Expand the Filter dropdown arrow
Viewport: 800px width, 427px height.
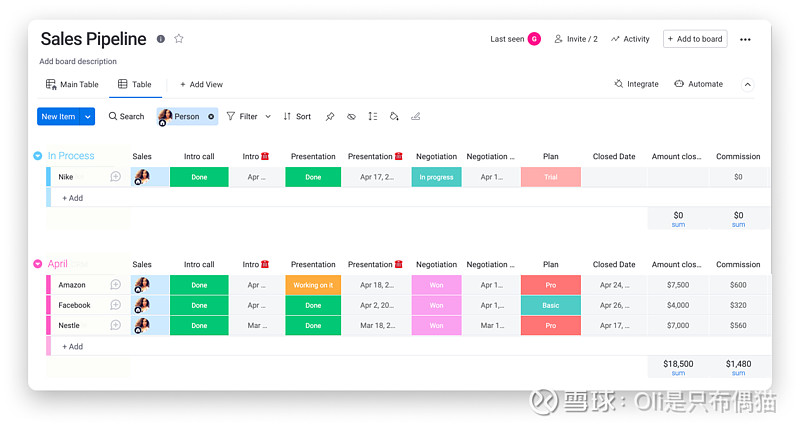tap(268, 117)
